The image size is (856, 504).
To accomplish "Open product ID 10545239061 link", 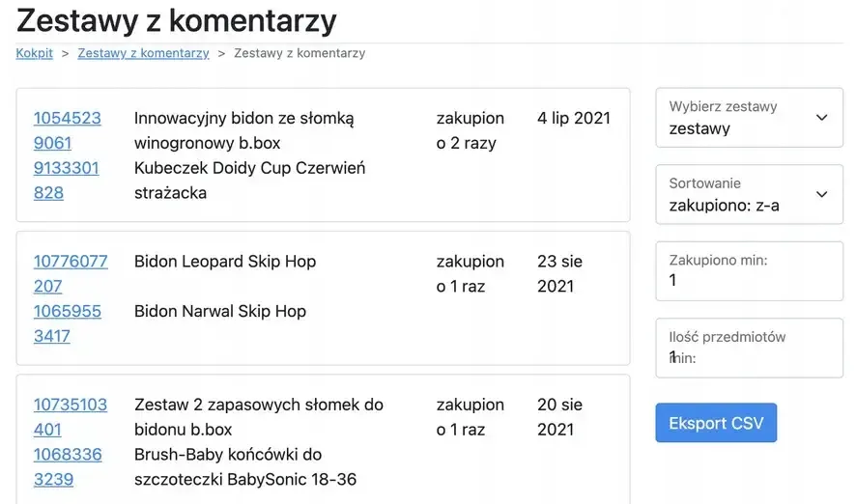I will pyautogui.click(x=67, y=130).
